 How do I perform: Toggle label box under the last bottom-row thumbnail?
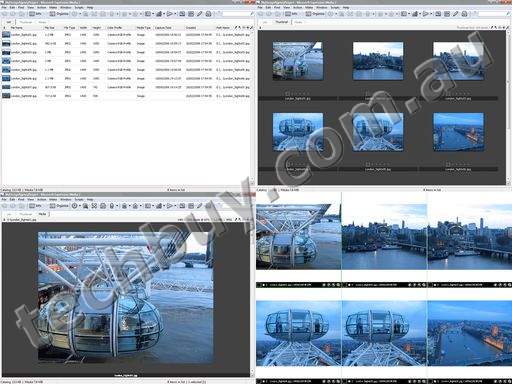pos(448,164)
